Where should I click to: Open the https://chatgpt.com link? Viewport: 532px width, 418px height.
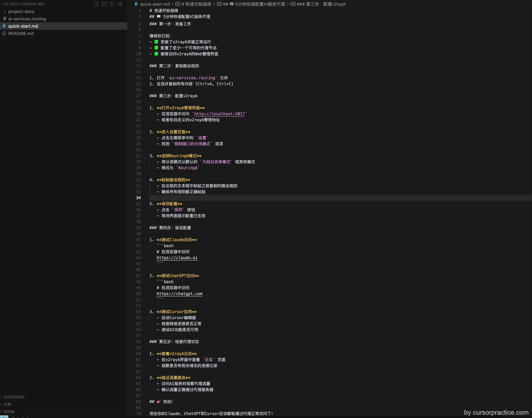pos(180,294)
